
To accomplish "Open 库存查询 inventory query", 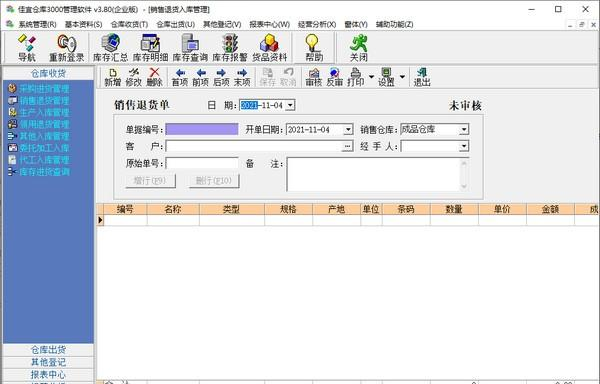I will click(190, 48).
